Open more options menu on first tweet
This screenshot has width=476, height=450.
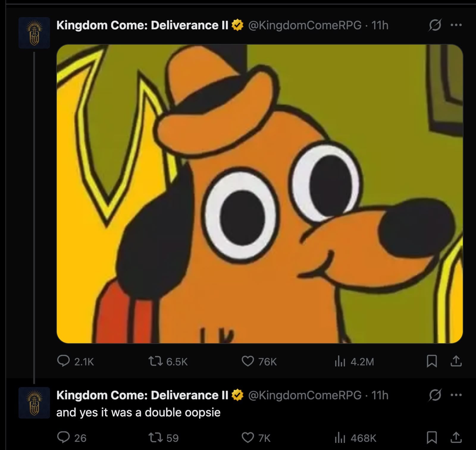point(456,25)
